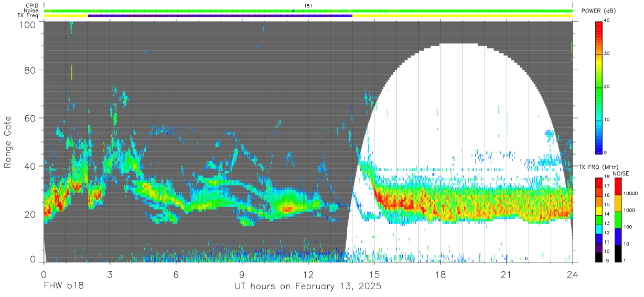Click the 10 label on POWER scale

tap(608, 120)
